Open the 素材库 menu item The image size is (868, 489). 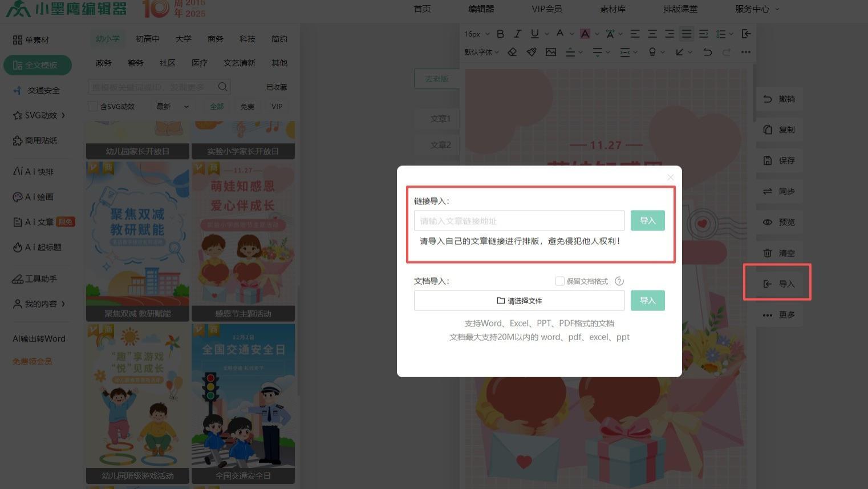tap(613, 9)
